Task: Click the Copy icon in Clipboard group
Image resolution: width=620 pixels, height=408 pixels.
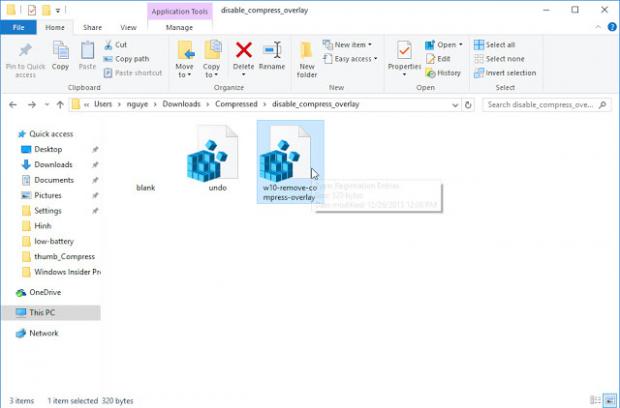Action: (60, 56)
